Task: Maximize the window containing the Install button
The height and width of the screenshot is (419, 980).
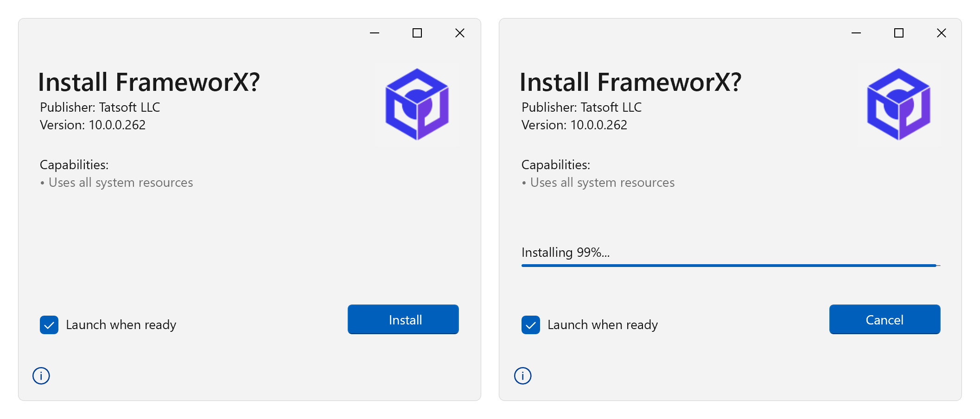Action: (x=417, y=33)
